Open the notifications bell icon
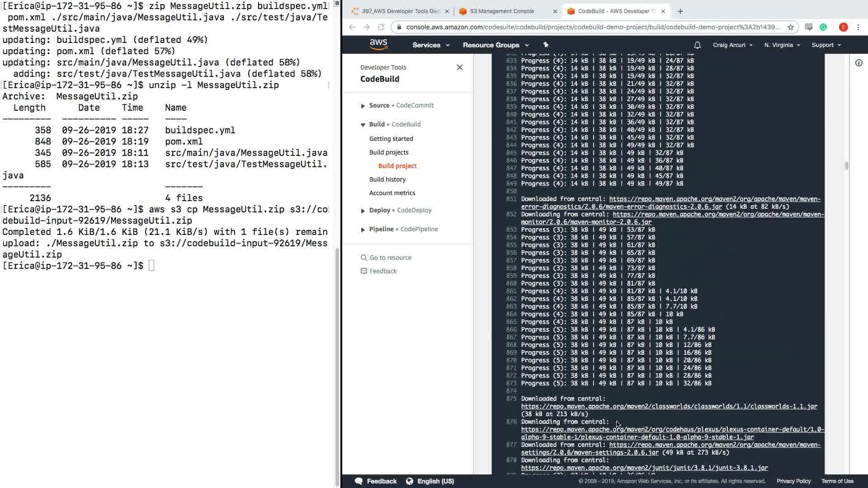This screenshot has width=868, height=488. coord(697,45)
